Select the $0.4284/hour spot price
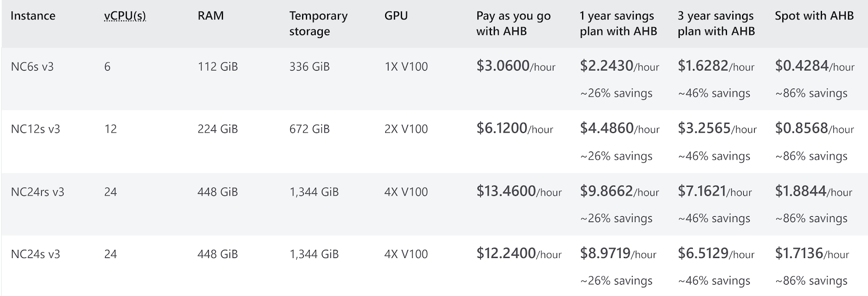 click(814, 66)
